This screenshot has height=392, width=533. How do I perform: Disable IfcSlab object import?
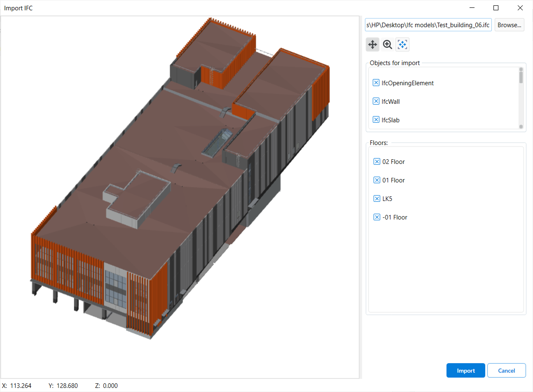point(376,120)
